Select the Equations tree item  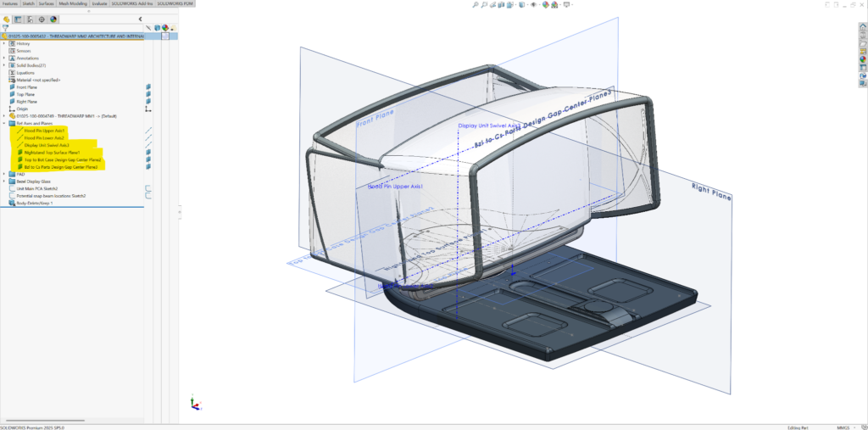tap(25, 73)
